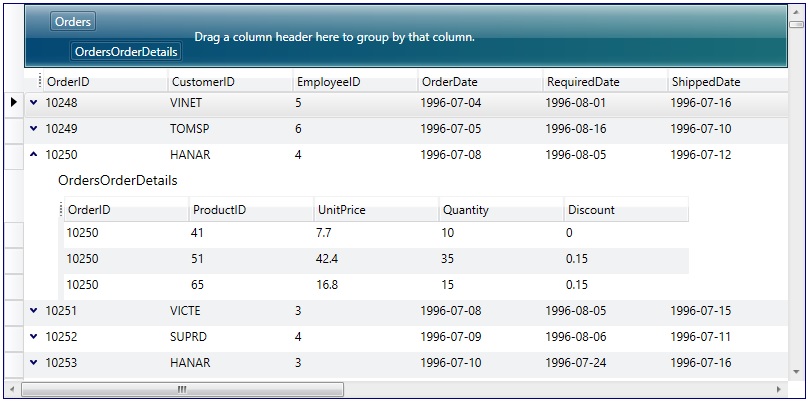Sort child grid by ProductID header
Screen dimensions: 810x402
pos(250,210)
